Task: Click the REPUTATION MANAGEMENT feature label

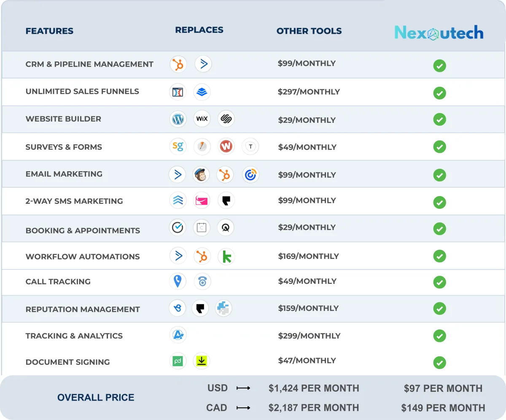Action: point(83,310)
